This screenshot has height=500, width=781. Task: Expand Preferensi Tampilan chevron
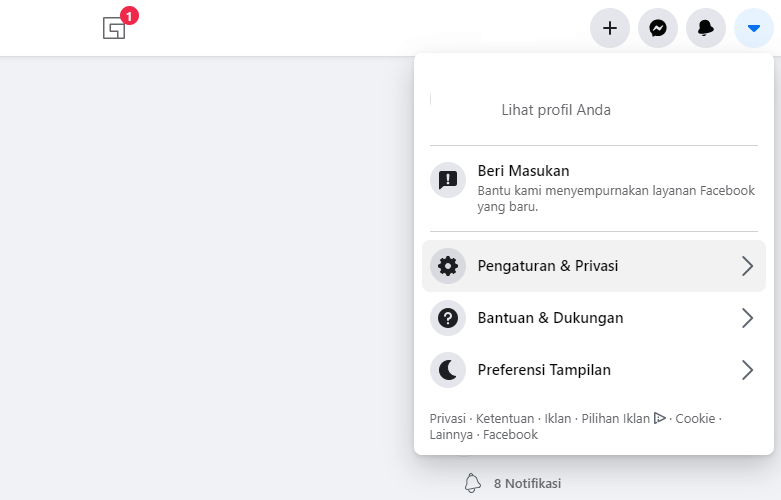(x=747, y=370)
